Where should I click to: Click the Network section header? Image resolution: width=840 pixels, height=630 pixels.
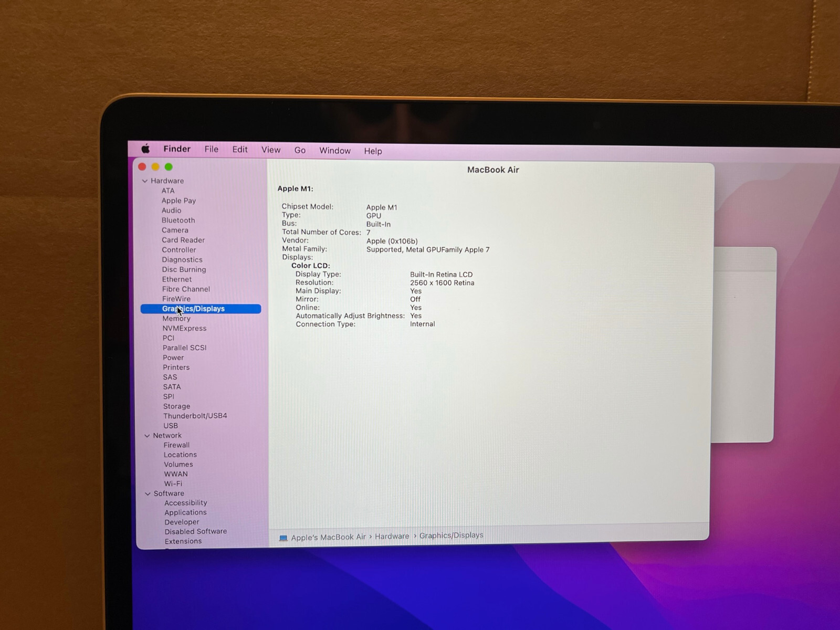tap(167, 436)
